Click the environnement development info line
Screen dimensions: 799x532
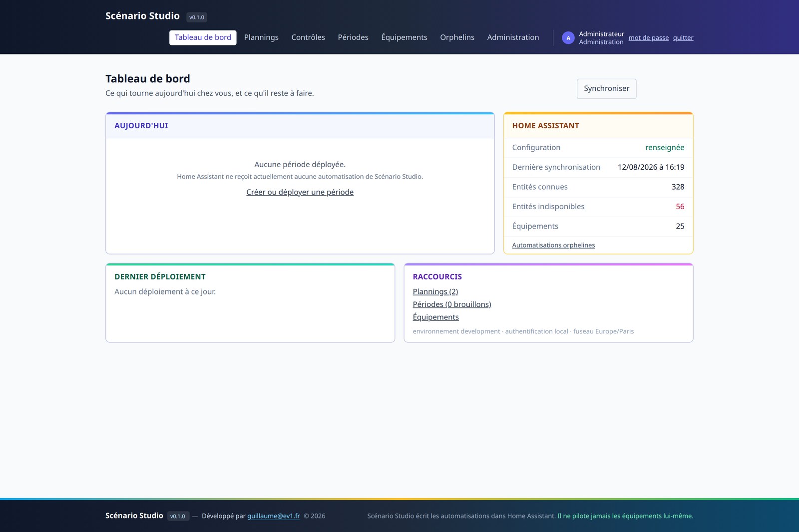point(523,331)
